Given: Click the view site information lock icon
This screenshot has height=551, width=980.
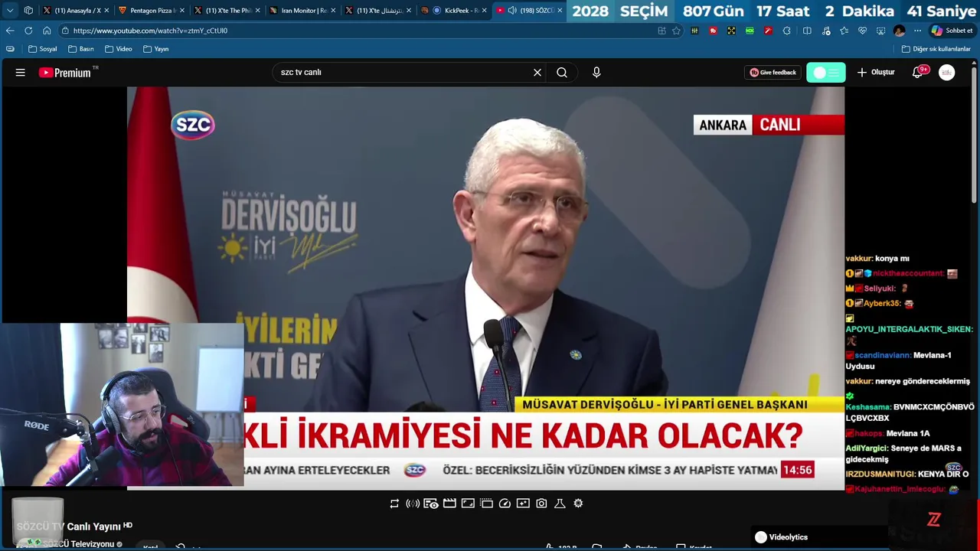Looking at the screenshot, I should tap(66, 31).
